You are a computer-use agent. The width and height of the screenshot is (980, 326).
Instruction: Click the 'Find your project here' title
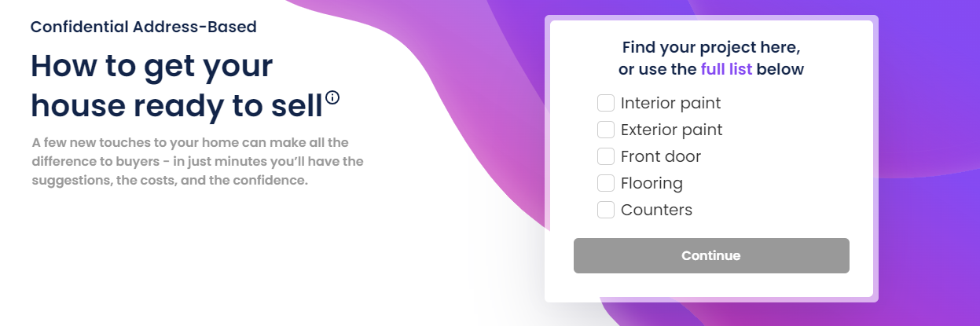711,46
